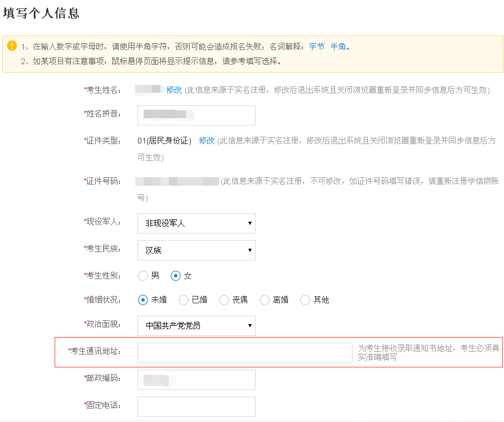Click into the 固定电话 field

(x=196, y=407)
